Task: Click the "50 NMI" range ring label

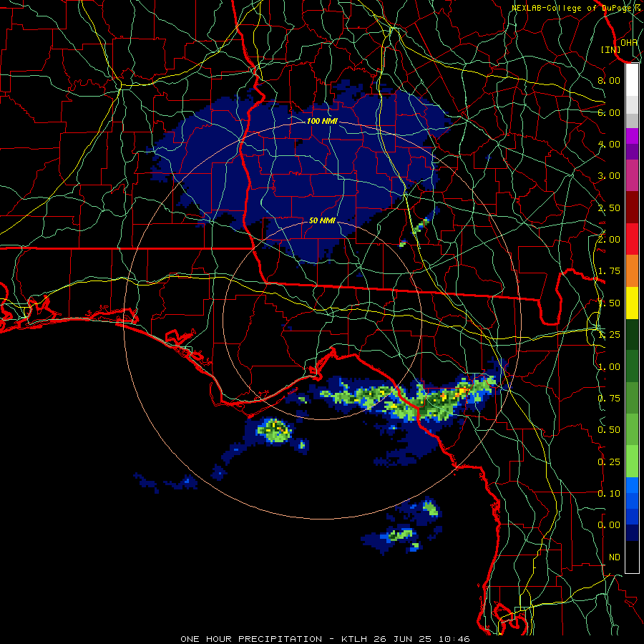Action: [x=321, y=220]
